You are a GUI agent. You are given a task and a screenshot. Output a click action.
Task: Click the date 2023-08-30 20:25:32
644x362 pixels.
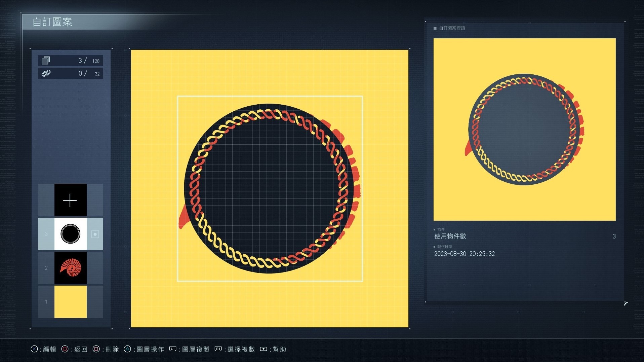pyautogui.click(x=464, y=254)
